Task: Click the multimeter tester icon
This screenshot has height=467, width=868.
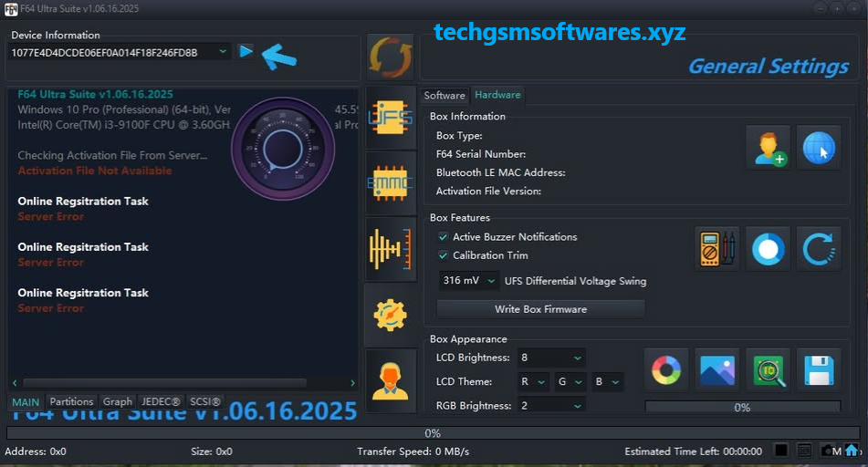Action: 716,248
